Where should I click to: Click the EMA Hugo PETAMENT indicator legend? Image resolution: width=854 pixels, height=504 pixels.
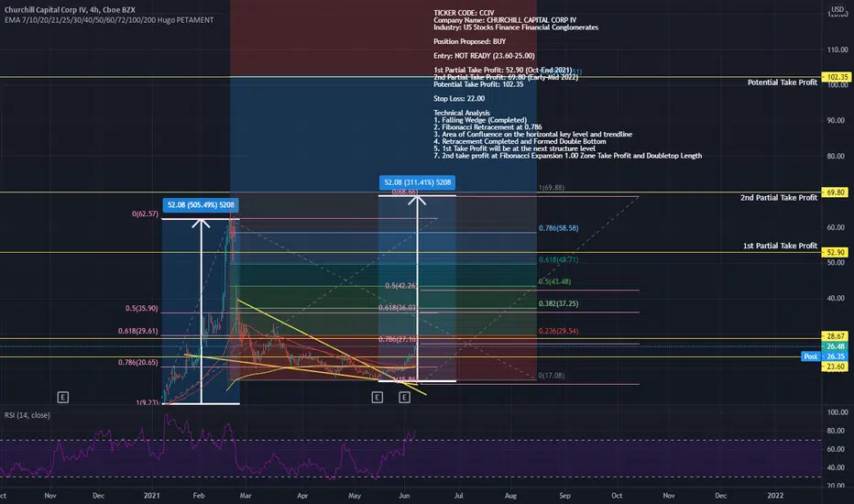[109, 20]
